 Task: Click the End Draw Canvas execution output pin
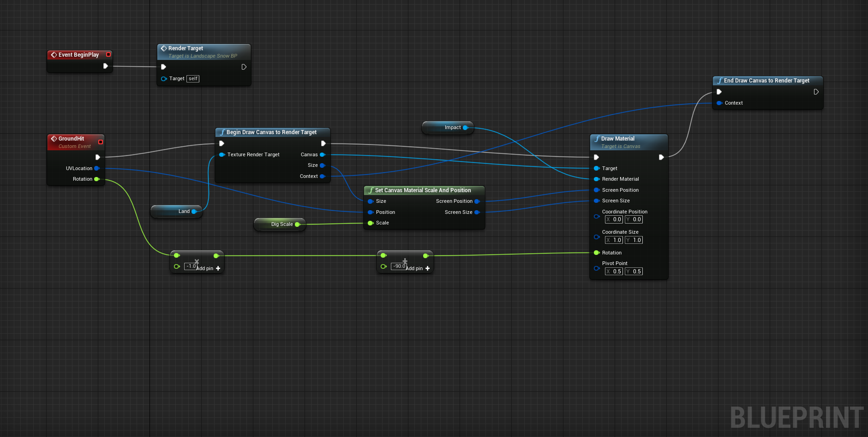pos(816,92)
